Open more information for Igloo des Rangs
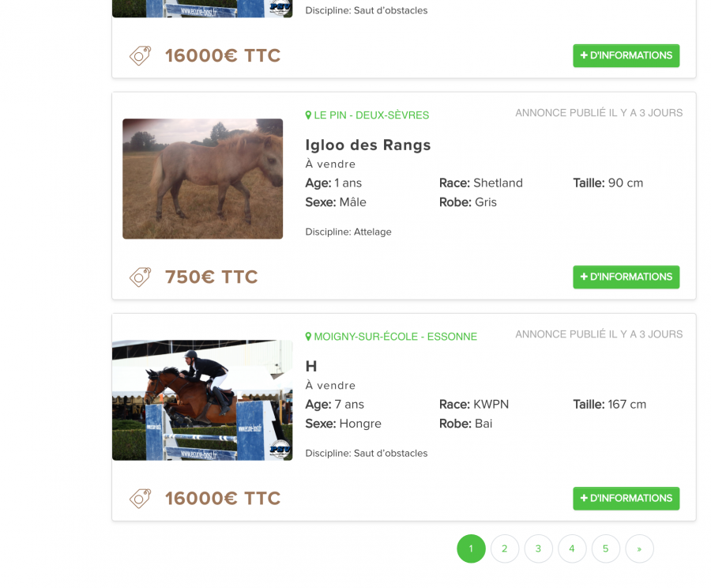This screenshot has height=588, width=711. [626, 277]
